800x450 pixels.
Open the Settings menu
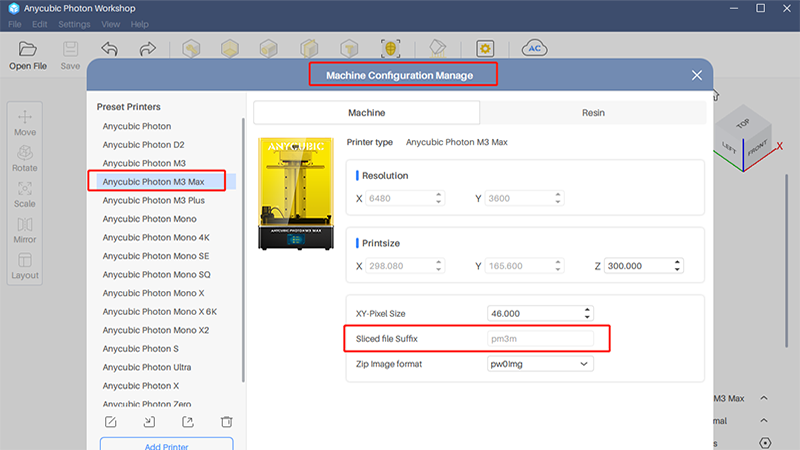[73, 24]
